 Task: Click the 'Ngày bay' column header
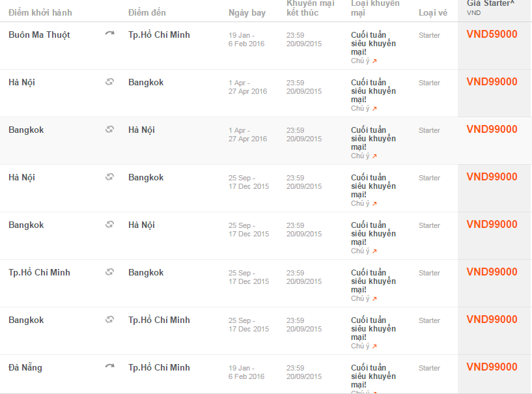coord(247,12)
